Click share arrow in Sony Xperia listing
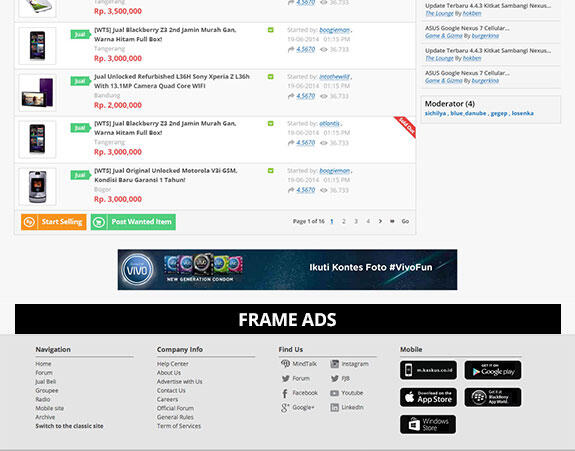The height and width of the screenshot is (451, 575). pyautogui.click(x=291, y=96)
